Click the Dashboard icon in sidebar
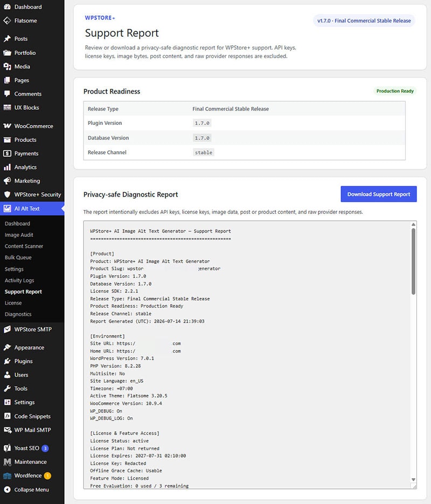Image resolution: width=431 pixels, height=504 pixels. tap(7, 7)
